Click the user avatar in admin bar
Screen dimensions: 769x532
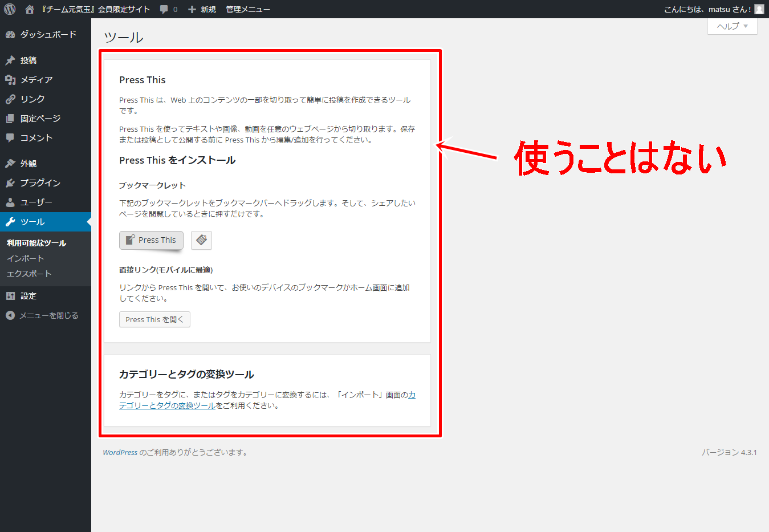point(759,9)
